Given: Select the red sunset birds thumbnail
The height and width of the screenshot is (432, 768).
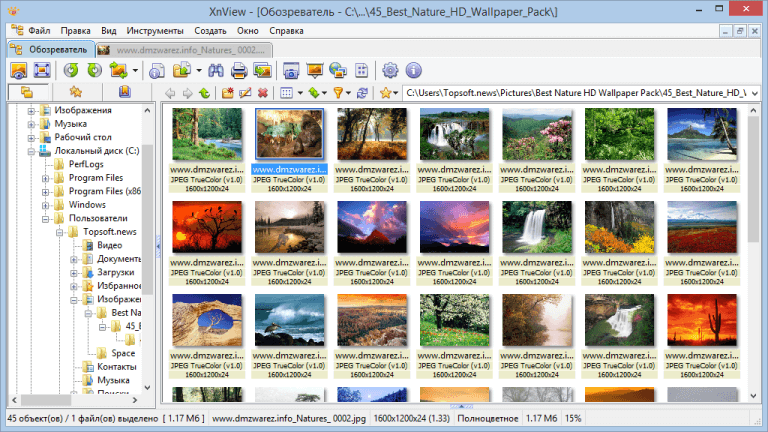Looking at the screenshot, I should pos(207,227).
